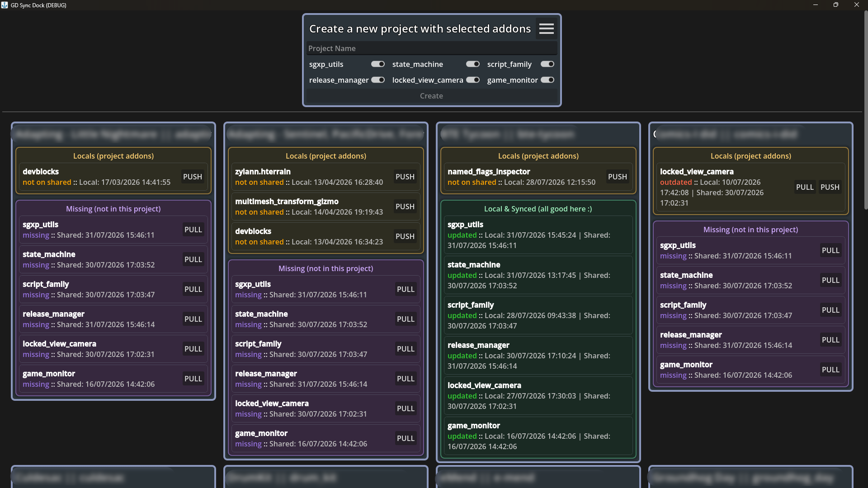Click the GD Sync Dock app icon
Screen dimensions: 868x488
click(x=5, y=5)
